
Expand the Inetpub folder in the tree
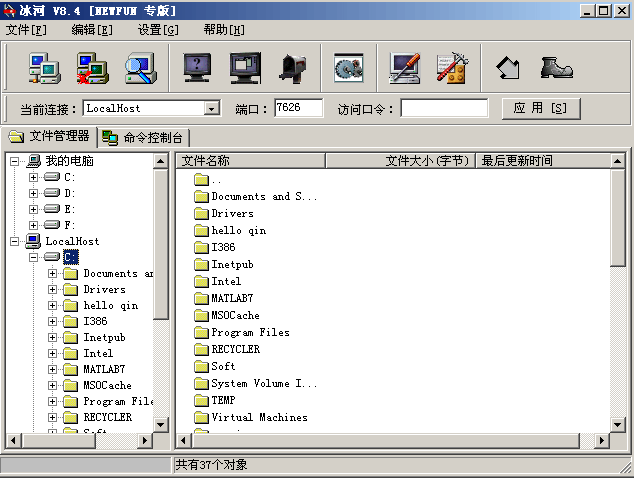tap(53, 337)
